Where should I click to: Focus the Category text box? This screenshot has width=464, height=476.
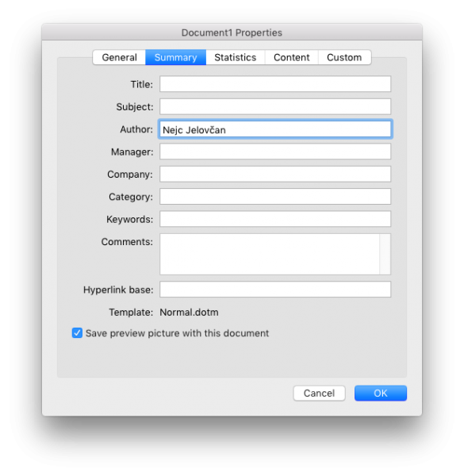pos(275,197)
